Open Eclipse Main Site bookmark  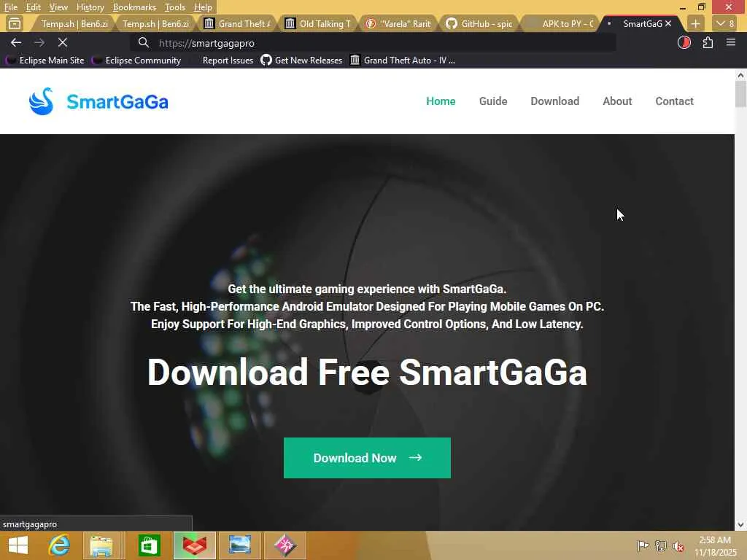pyautogui.click(x=44, y=61)
